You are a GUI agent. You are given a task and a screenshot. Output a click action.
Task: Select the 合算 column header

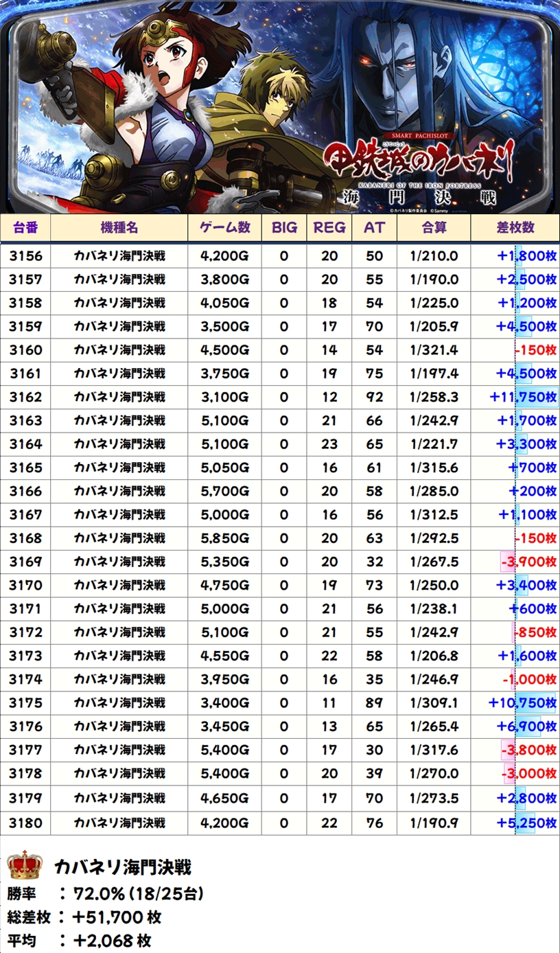tap(434, 228)
